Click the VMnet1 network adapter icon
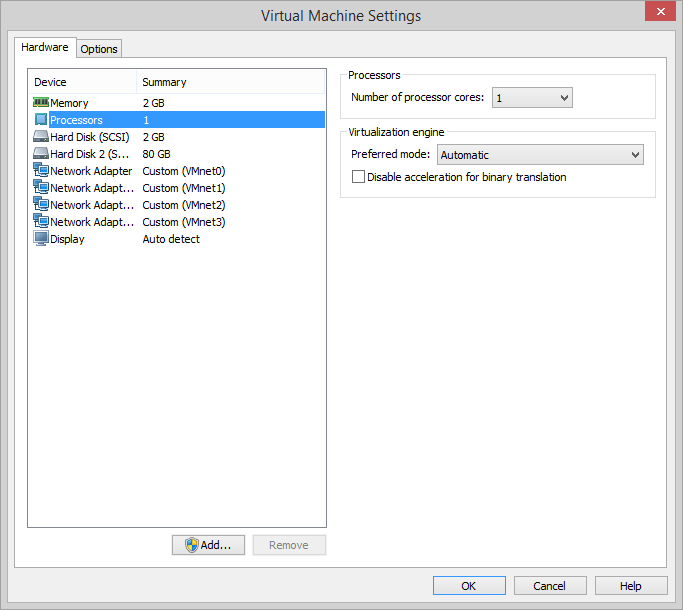Viewport: 683px width, 610px height. click(x=41, y=187)
